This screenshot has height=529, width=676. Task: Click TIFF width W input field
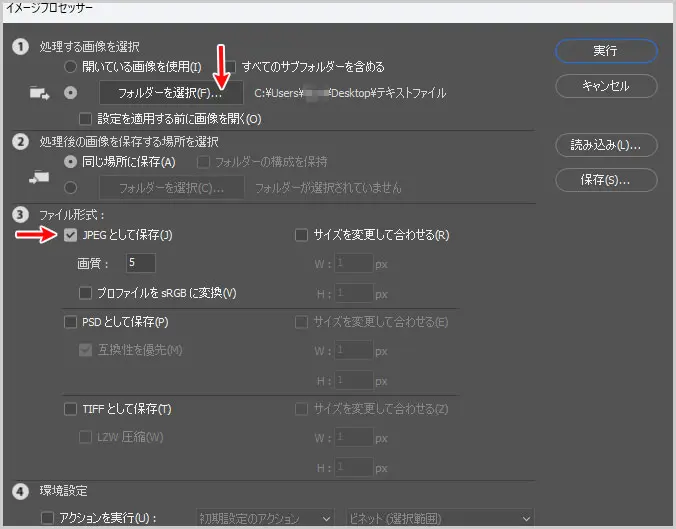354,437
